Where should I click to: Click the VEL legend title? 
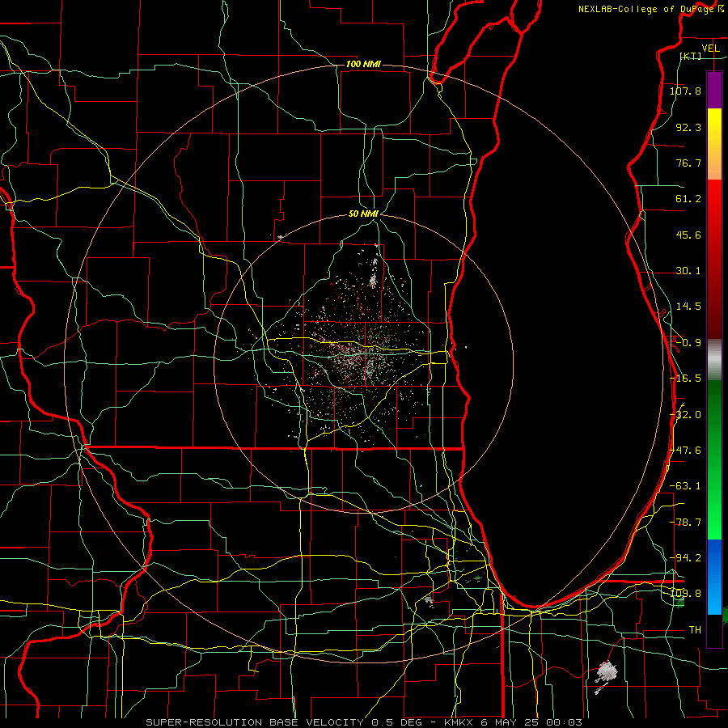click(x=711, y=49)
